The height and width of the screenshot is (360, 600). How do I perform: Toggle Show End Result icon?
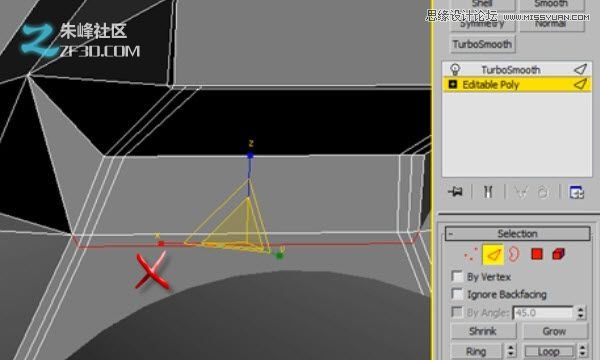coord(488,192)
